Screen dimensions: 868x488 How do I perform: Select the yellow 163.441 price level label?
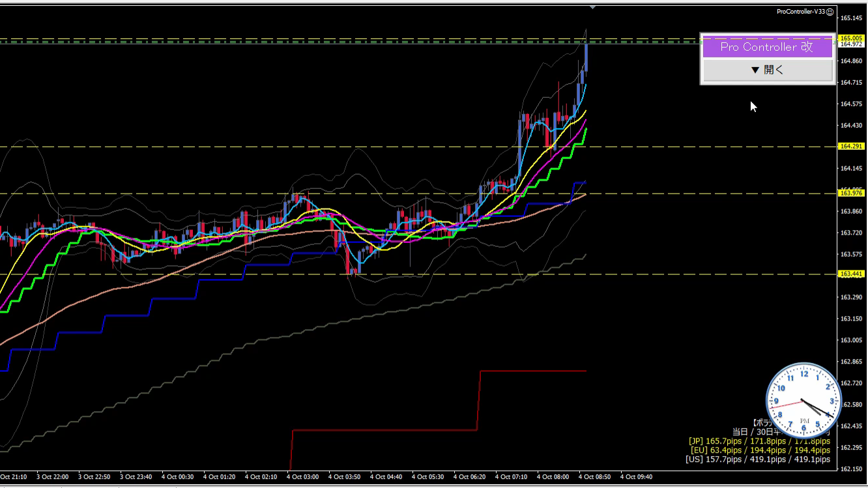tap(852, 274)
